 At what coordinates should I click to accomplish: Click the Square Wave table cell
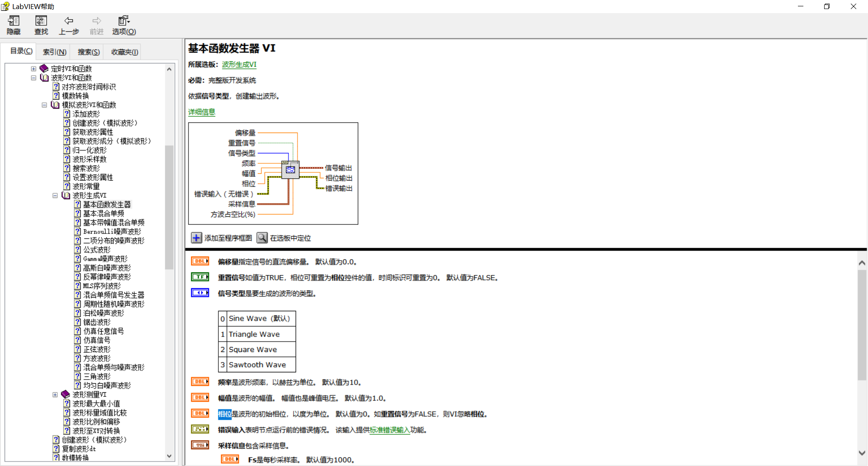point(261,349)
